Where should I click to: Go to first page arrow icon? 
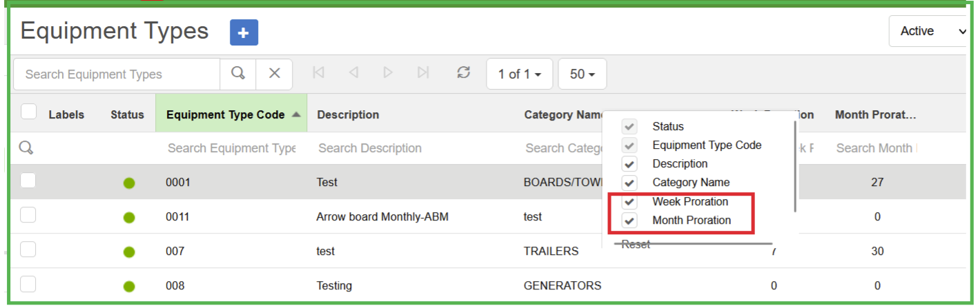click(x=318, y=73)
